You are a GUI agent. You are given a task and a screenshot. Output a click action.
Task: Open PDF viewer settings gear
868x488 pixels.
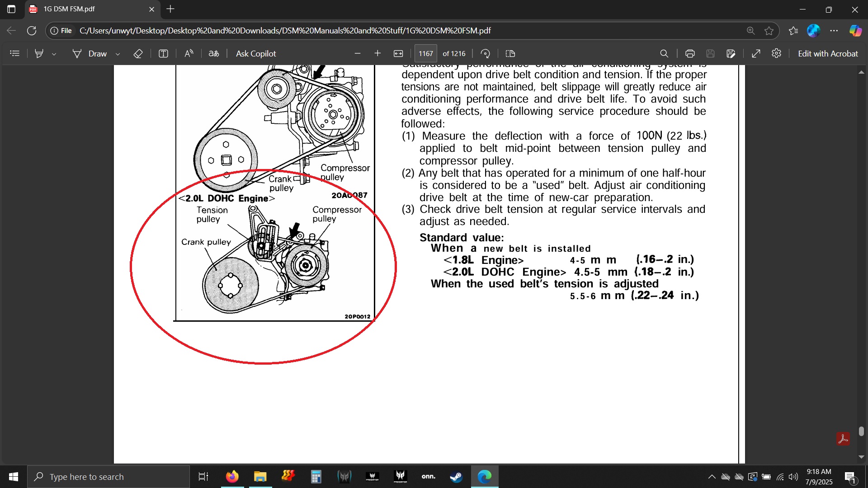(776, 53)
